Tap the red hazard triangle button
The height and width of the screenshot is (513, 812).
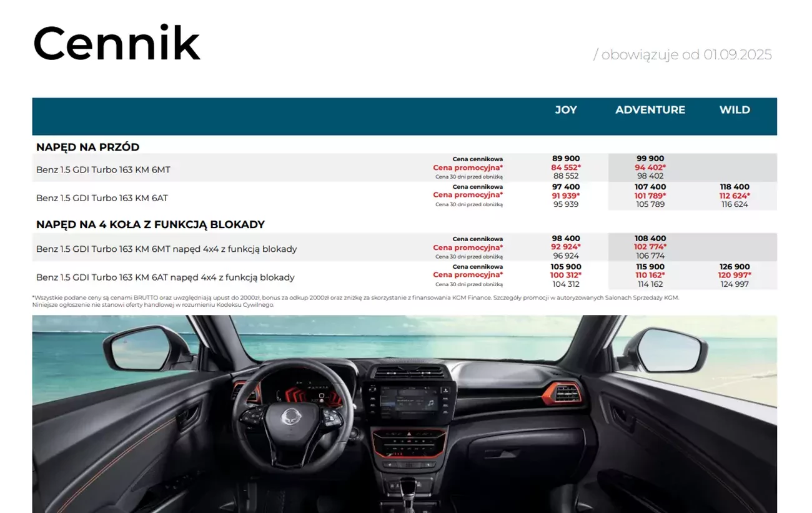click(x=409, y=433)
